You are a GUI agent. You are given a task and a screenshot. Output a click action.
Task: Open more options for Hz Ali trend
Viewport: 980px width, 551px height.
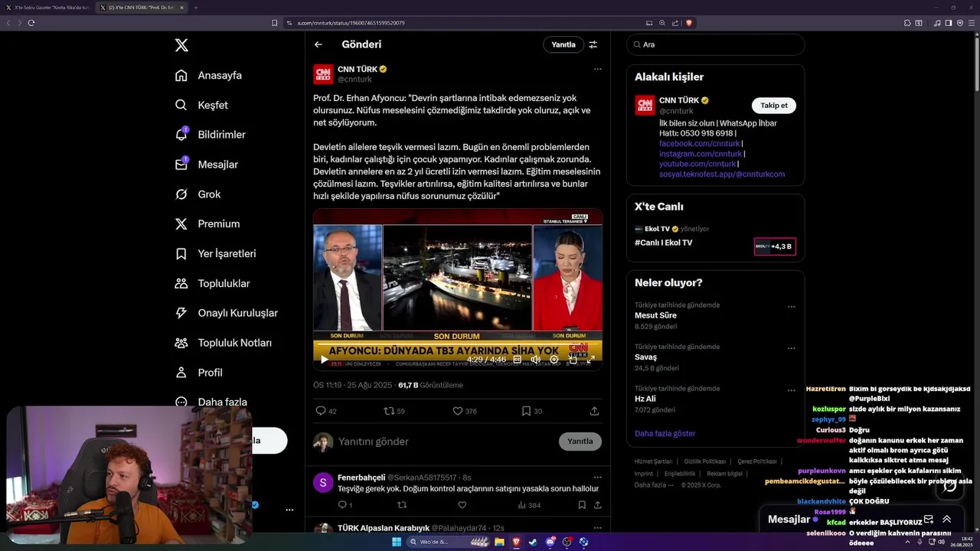pos(792,390)
